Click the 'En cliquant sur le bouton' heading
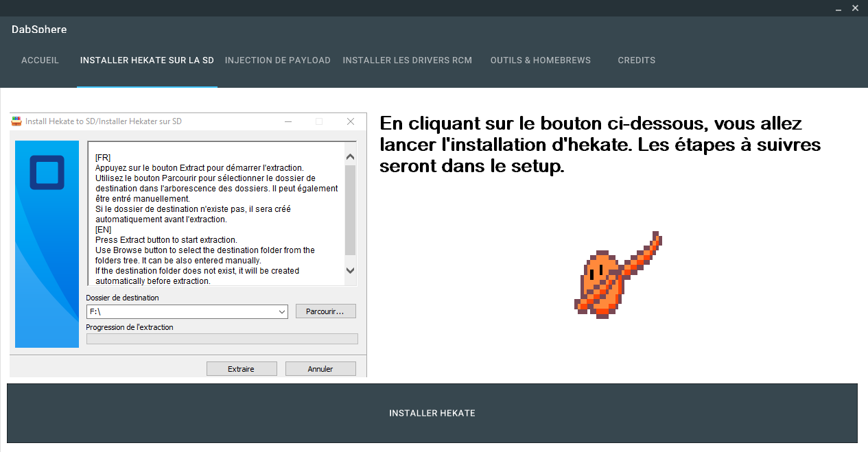The width and height of the screenshot is (868, 452). coord(600,145)
